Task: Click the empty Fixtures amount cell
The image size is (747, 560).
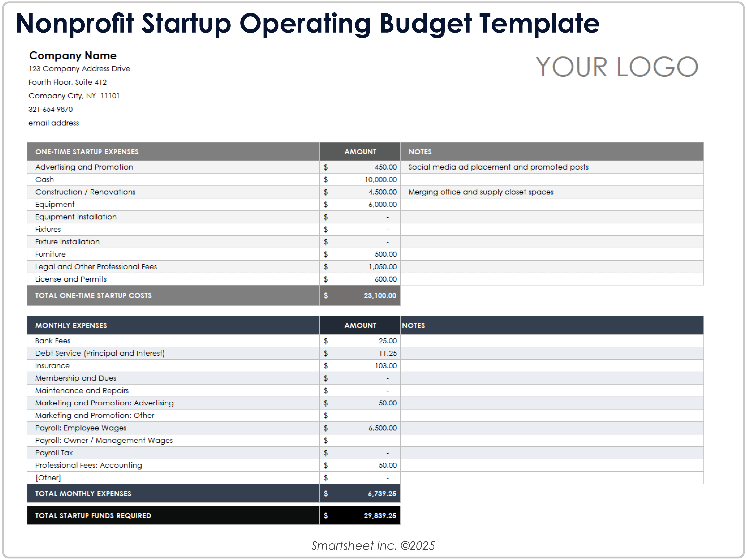Action: point(360,230)
